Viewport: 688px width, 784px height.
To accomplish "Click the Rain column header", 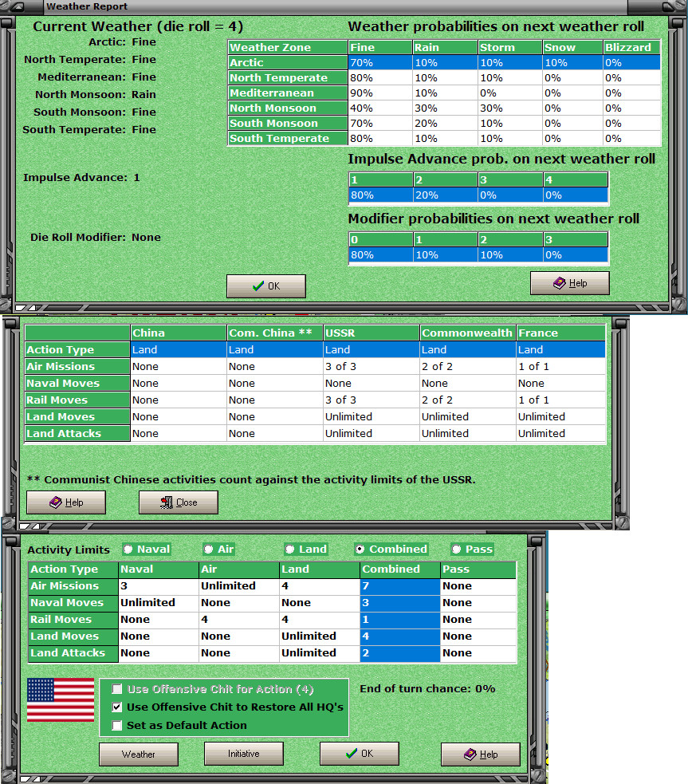I will pyautogui.click(x=445, y=48).
